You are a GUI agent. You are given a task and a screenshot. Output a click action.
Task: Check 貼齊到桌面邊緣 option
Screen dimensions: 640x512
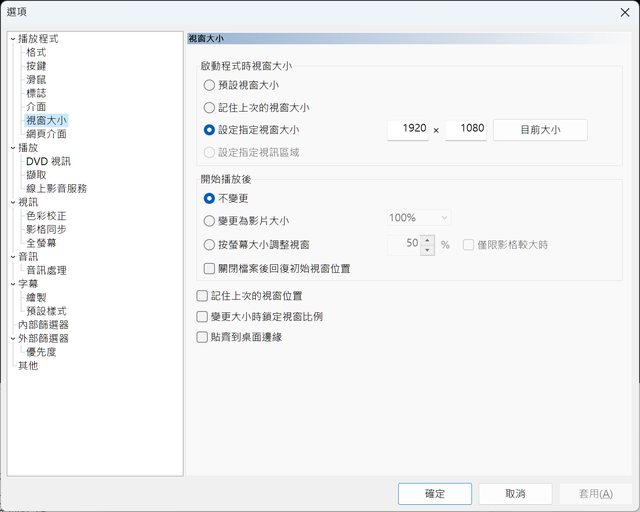[203, 338]
